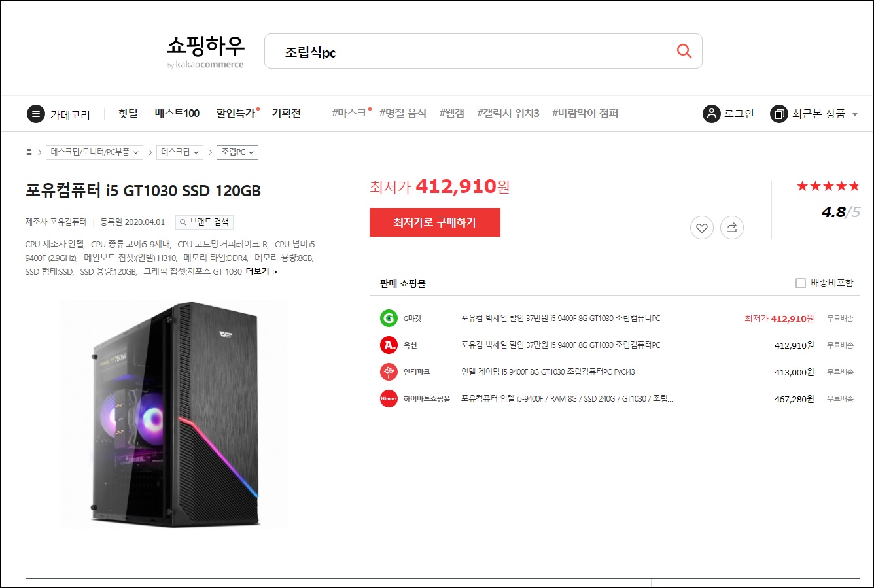
Task: Click the G마켓 green logo icon
Action: point(389,319)
